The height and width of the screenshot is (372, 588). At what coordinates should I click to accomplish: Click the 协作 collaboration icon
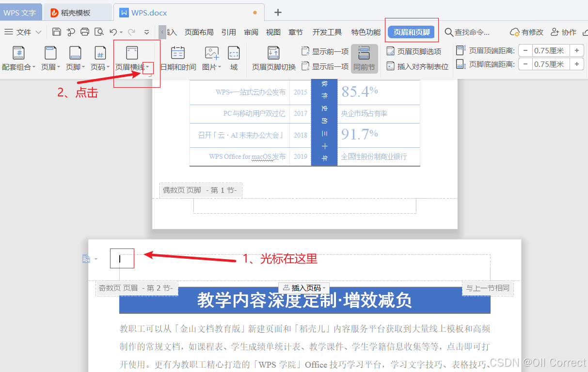[x=555, y=32]
